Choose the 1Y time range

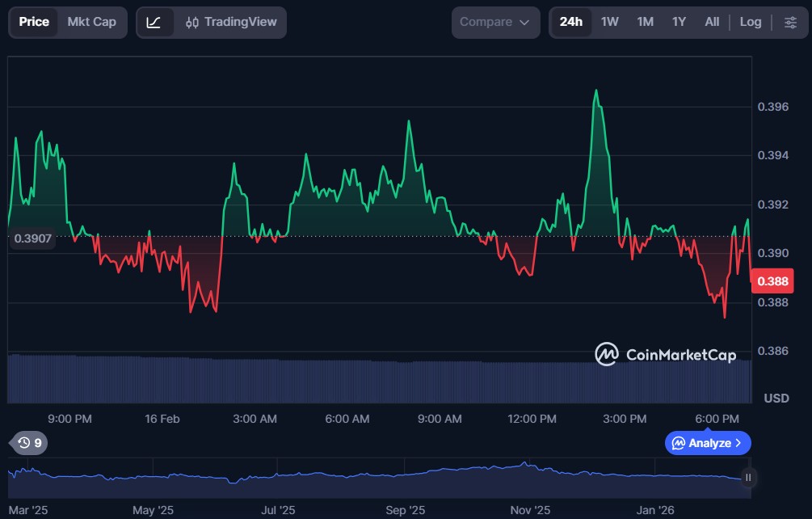point(679,22)
